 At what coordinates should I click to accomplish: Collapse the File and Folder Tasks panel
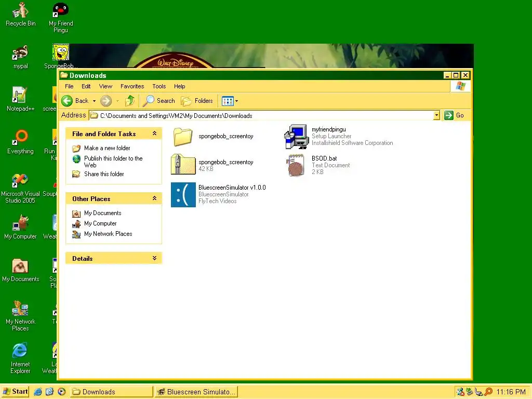click(154, 134)
